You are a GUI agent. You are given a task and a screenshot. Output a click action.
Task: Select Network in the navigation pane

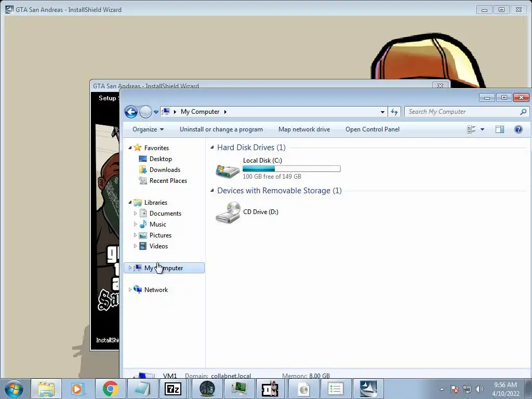pos(156,290)
